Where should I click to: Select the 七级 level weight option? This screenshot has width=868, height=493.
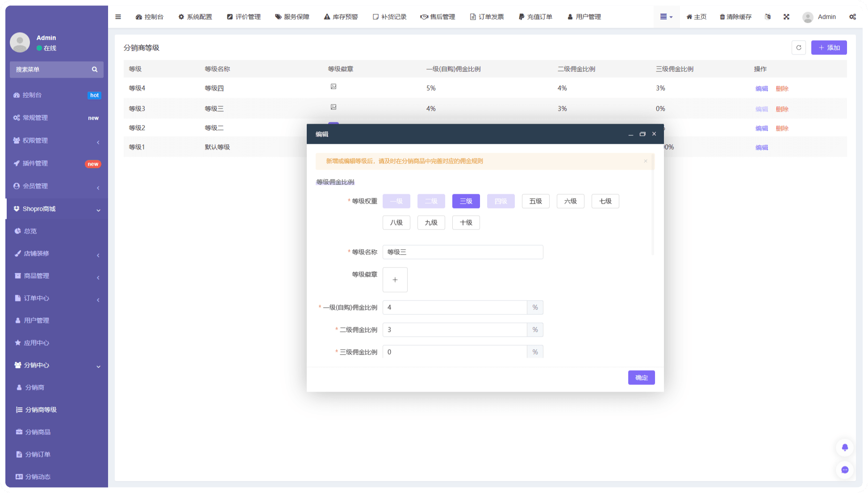605,201
